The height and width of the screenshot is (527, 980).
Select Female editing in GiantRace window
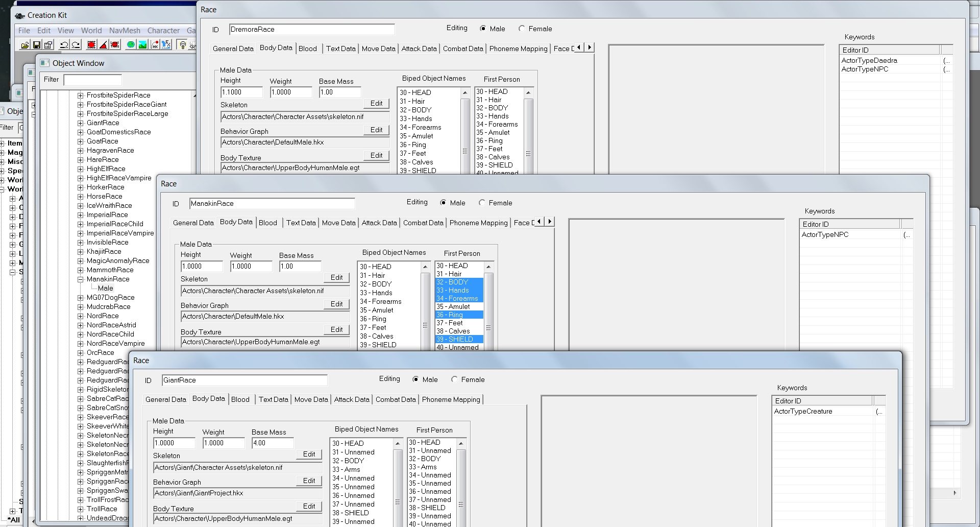454,379
